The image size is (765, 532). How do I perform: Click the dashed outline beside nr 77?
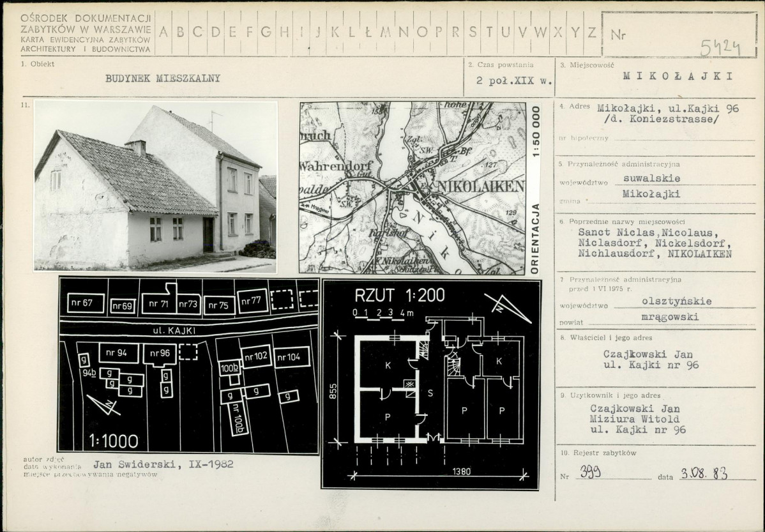(282, 299)
